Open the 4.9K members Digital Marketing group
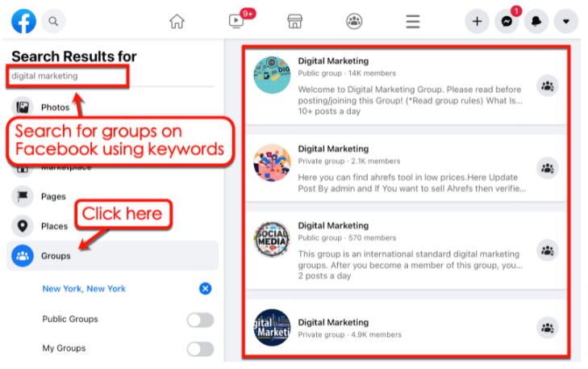 point(333,322)
